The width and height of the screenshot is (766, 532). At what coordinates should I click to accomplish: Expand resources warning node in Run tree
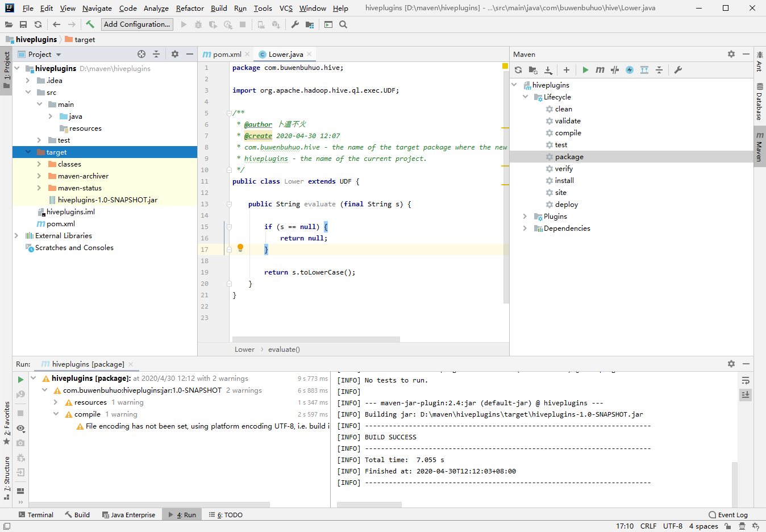[x=56, y=402]
